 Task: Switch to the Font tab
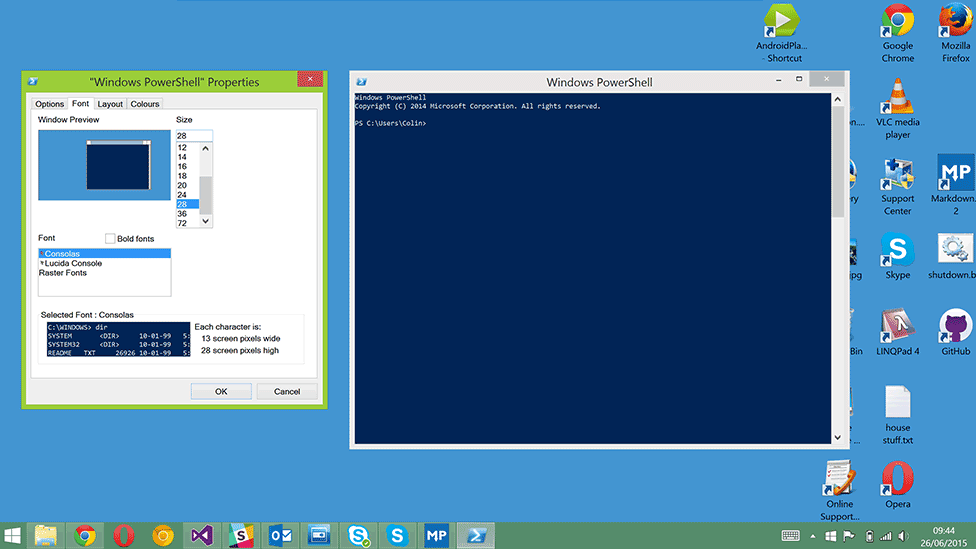(80, 103)
